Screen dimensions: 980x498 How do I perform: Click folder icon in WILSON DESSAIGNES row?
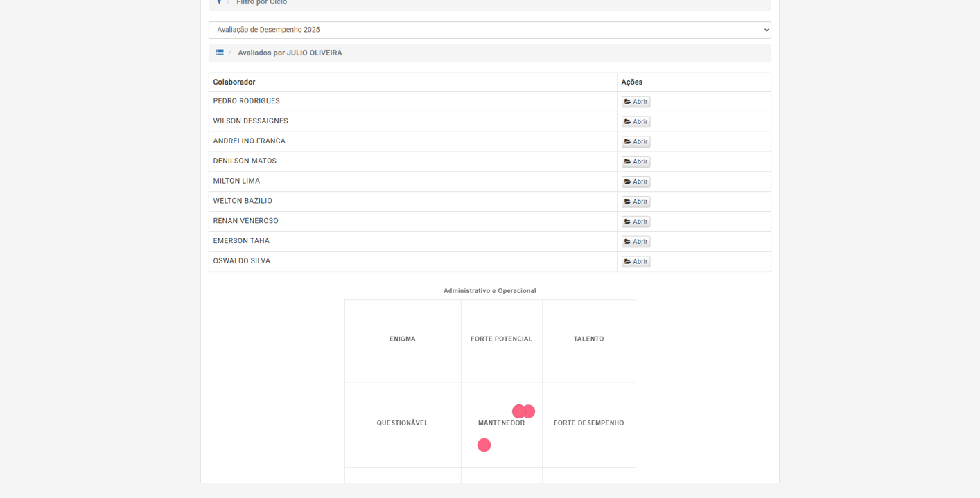[x=628, y=122]
